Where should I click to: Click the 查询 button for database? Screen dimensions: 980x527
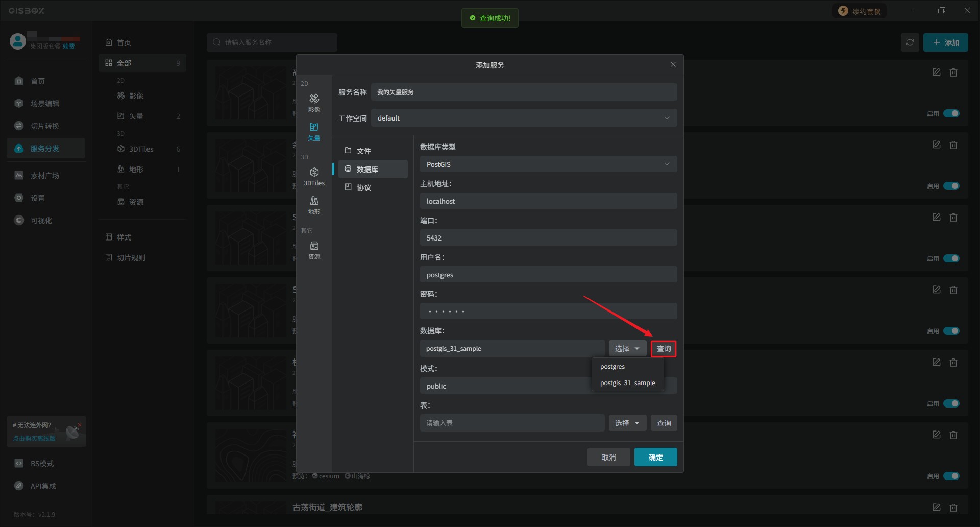point(664,349)
